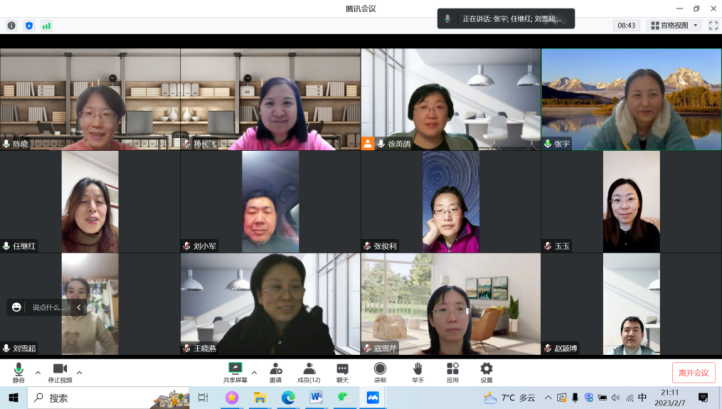Screen dimensions: 722x409
Task: Show hidden system tray icons
Action: point(548,397)
